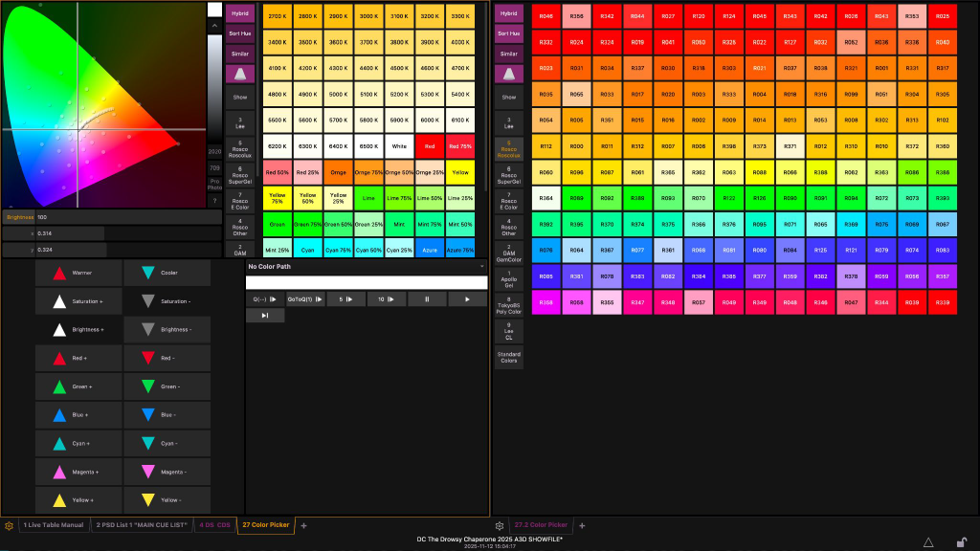Pause the color path playback

427,299
